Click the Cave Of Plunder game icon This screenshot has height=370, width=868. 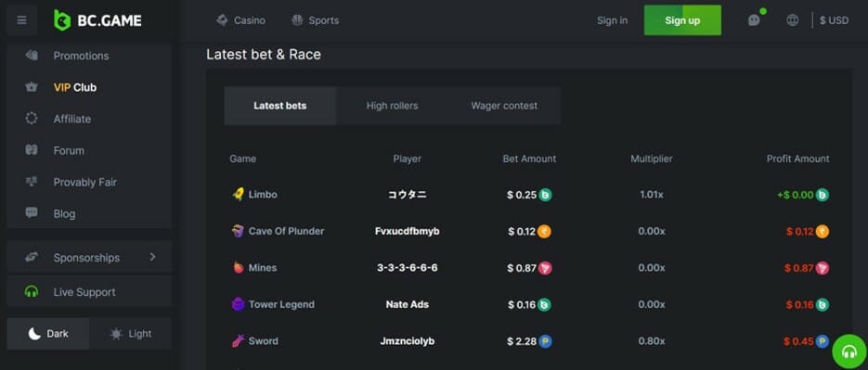tap(238, 231)
